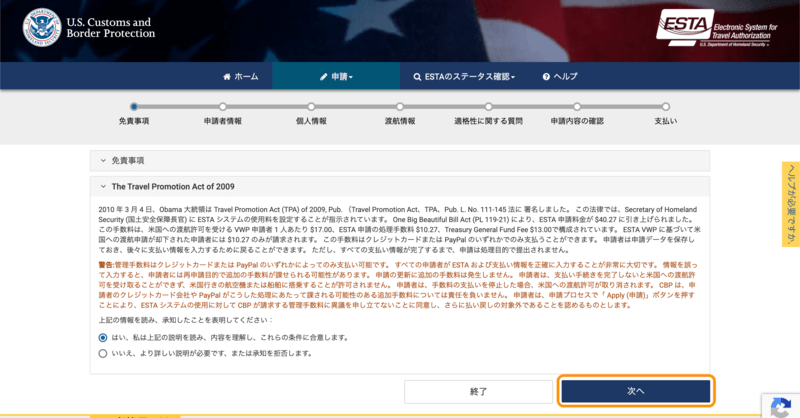Click the ESTA logo in header
This screenshot has height=418, width=800.
tap(716, 28)
